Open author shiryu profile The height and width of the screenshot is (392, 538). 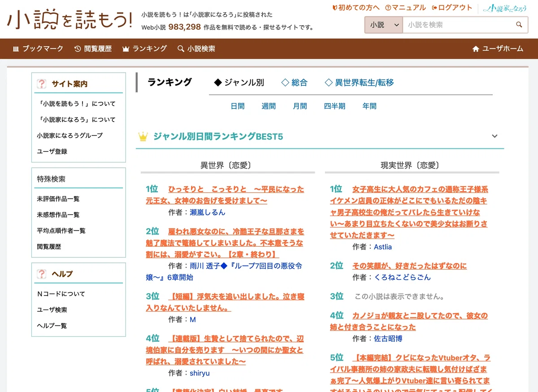point(200,373)
